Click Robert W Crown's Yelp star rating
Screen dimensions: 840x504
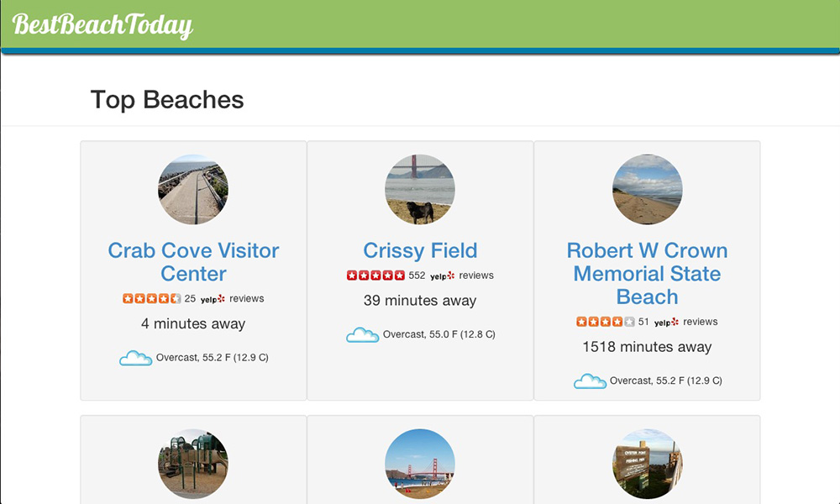coord(605,322)
